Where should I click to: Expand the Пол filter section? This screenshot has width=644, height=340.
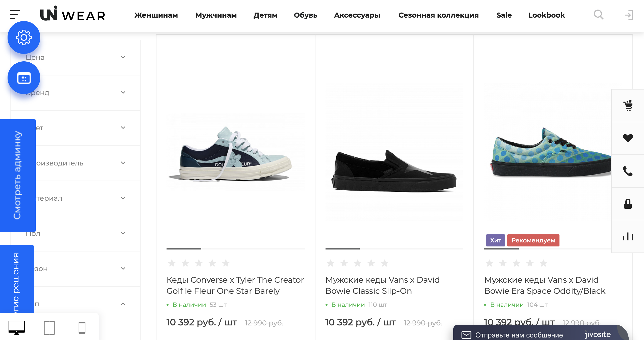click(x=75, y=234)
